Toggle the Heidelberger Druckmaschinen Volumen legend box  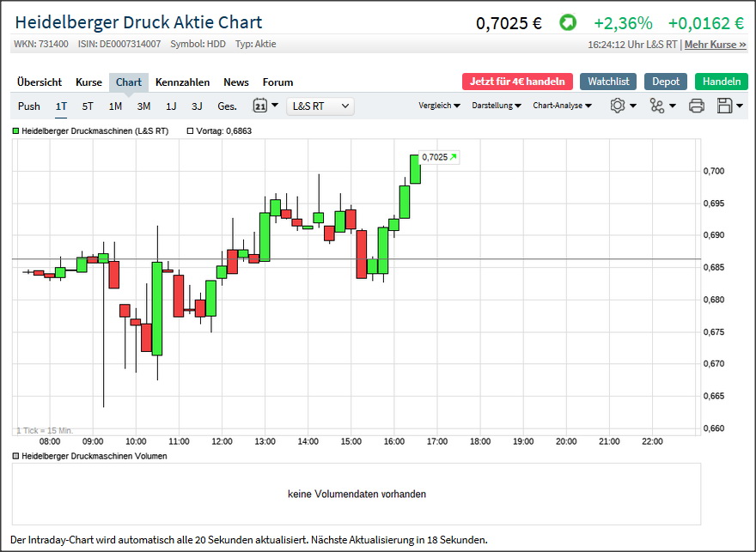(x=15, y=456)
